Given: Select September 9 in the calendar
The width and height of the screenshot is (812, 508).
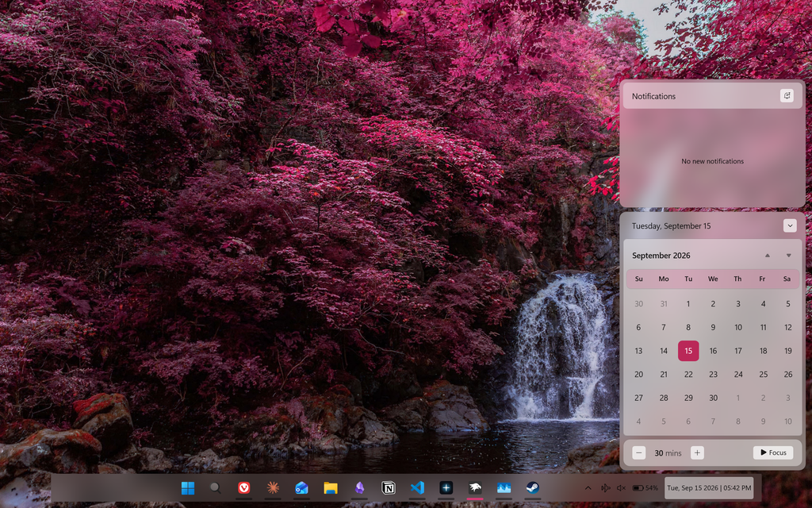Looking at the screenshot, I should [x=713, y=328].
